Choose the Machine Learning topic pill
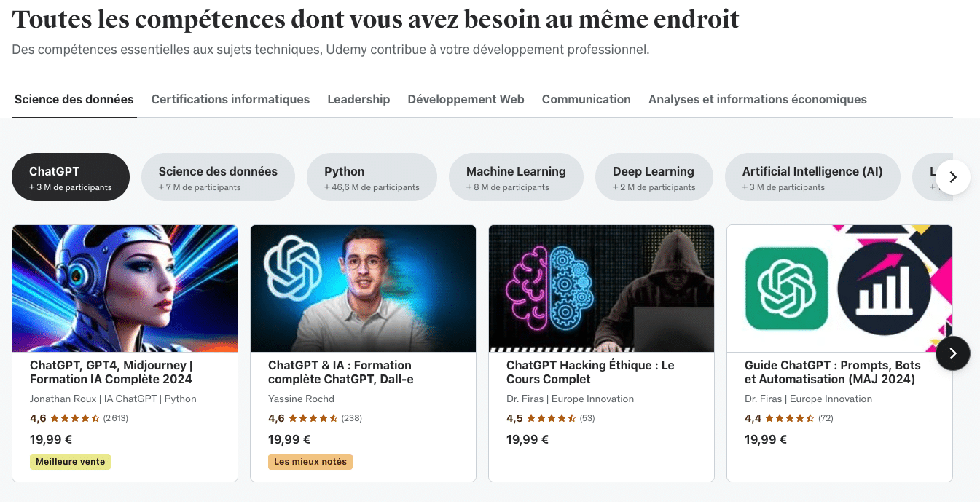 click(516, 176)
